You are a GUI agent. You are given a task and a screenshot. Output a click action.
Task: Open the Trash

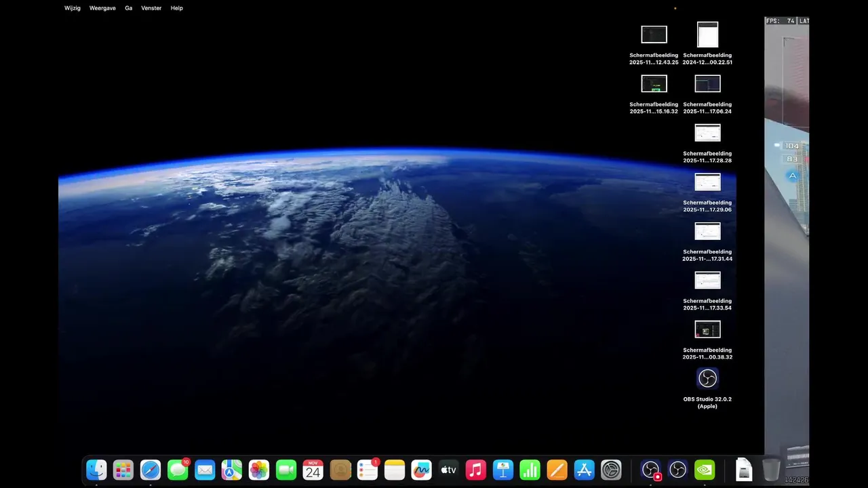coord(772,470)
